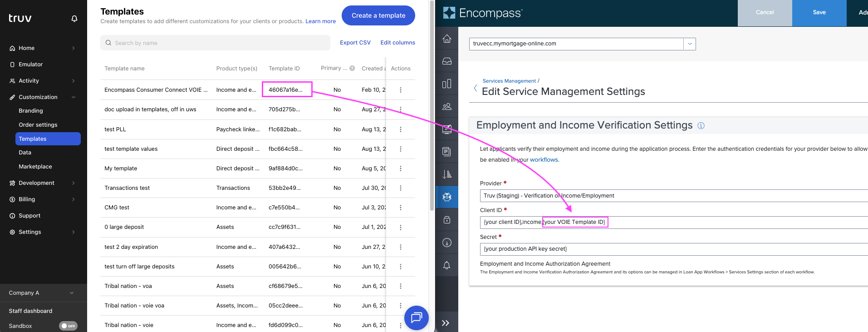The image size is (868, 332).
Task: Expand the Settings menu chevron
Action: pyautogui.click(x=74, y=232)
